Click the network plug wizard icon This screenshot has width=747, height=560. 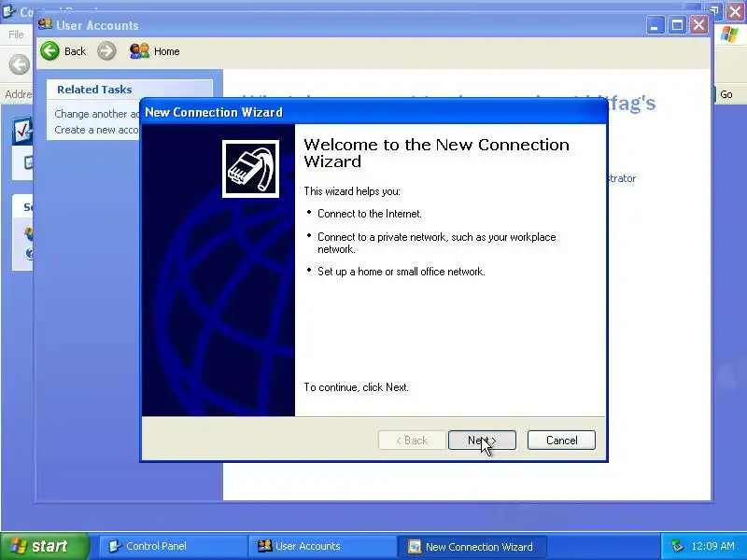[x=250, y=169]
